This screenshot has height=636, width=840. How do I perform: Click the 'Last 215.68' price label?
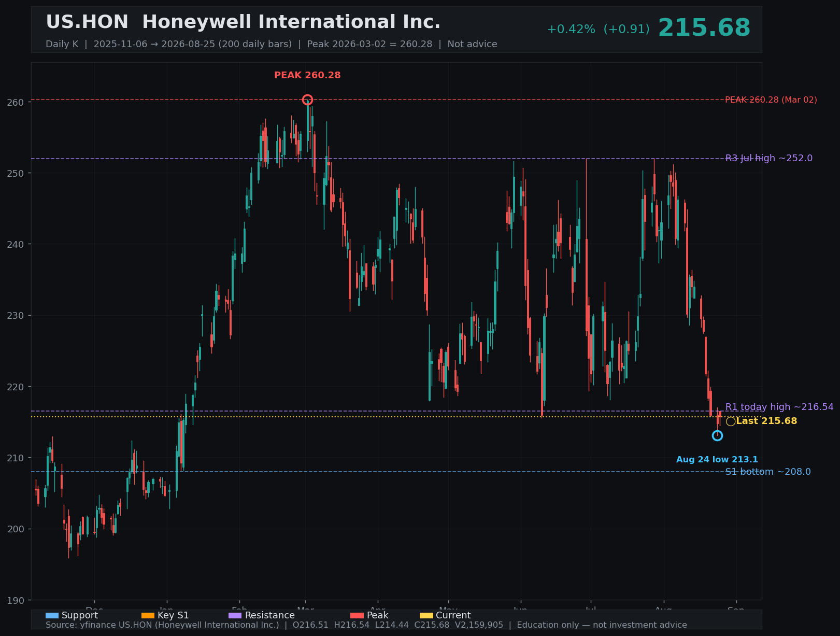pyautogui.click(x=766, y=421)
